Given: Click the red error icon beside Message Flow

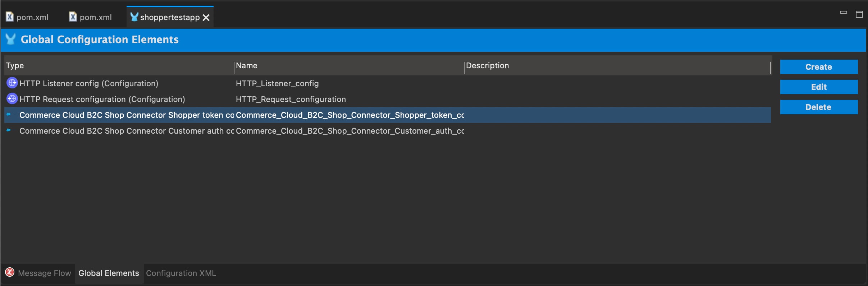Looking at the screenshot, I should coord(10,272).
